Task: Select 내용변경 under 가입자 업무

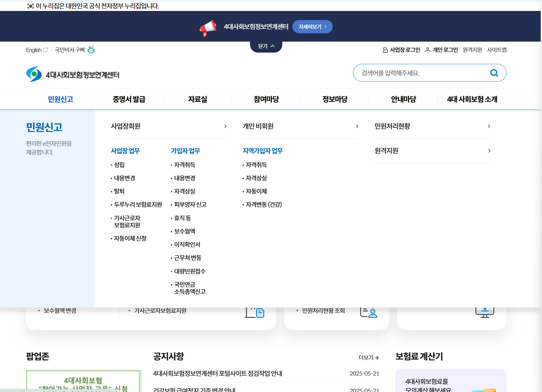Action: click(x=184, y=178)
